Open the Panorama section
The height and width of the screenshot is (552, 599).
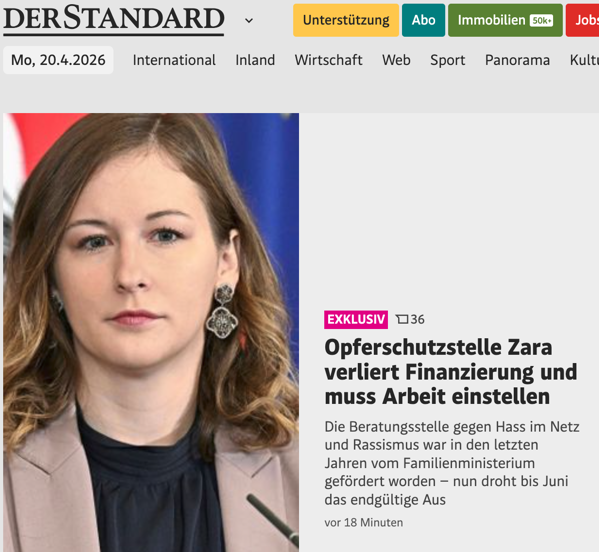click(x=518, y=60)
